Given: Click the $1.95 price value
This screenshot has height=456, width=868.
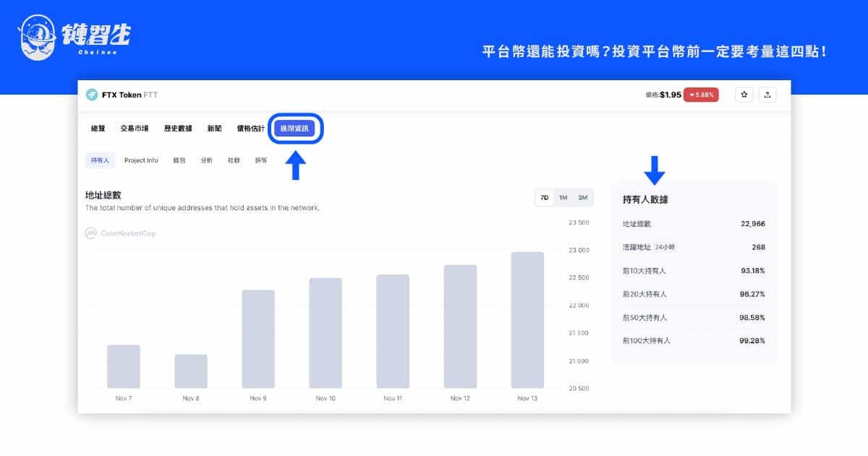Looking at the screenshot, I should point(671,95).
